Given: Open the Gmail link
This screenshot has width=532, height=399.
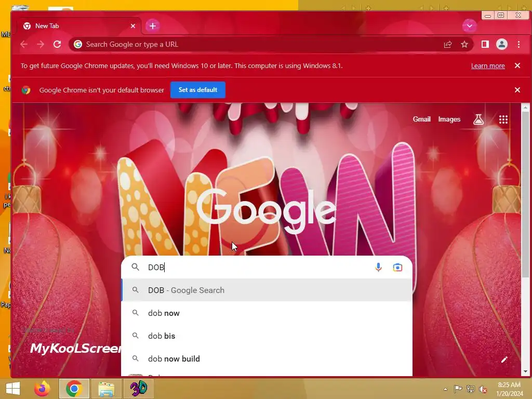Looking at the screenshot, I should [421, 119].
